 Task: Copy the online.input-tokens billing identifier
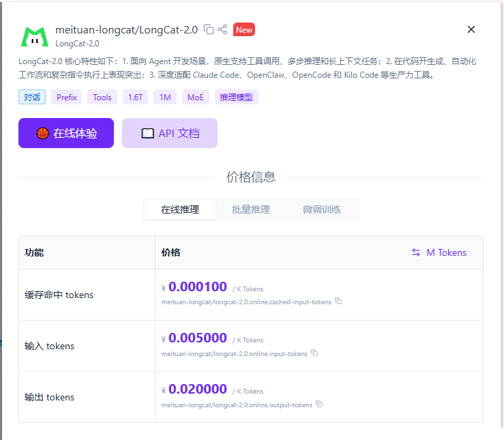pos(314,353)
